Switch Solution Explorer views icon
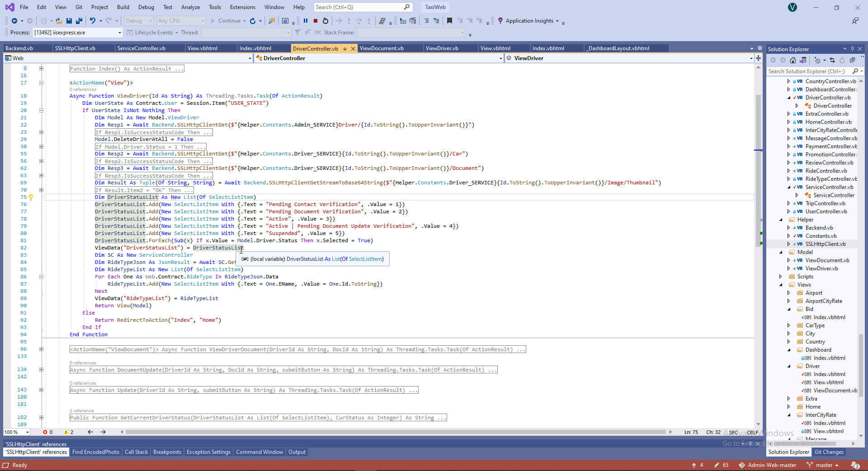 coord(803,60)
